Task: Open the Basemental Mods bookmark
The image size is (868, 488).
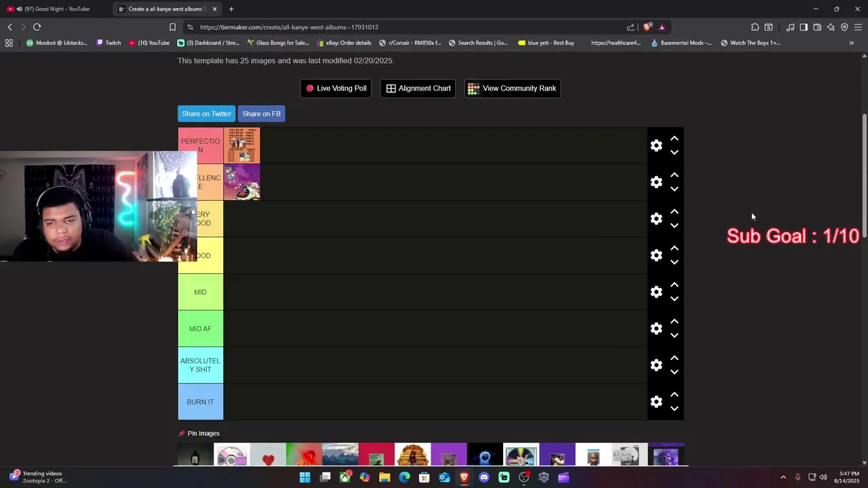Action: point(681,43)
